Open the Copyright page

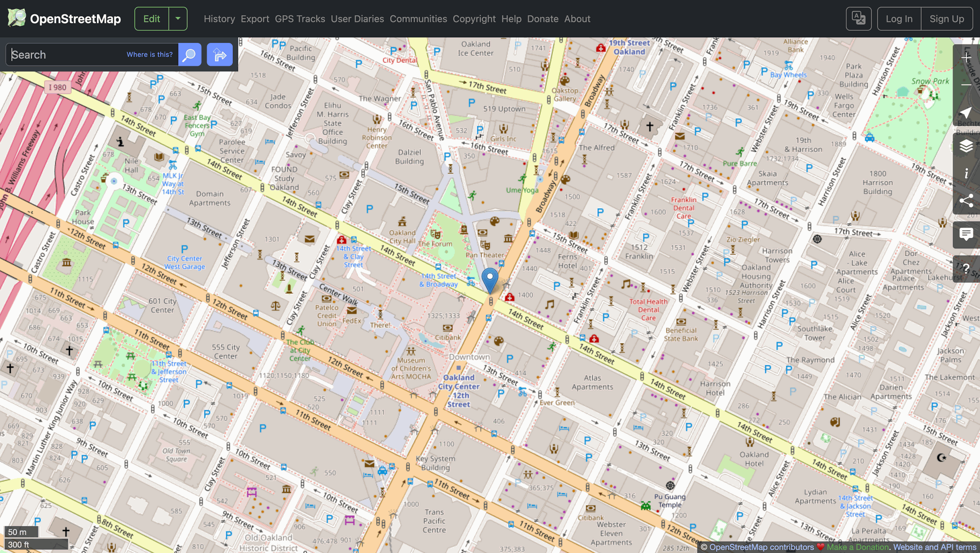[474, 19]
